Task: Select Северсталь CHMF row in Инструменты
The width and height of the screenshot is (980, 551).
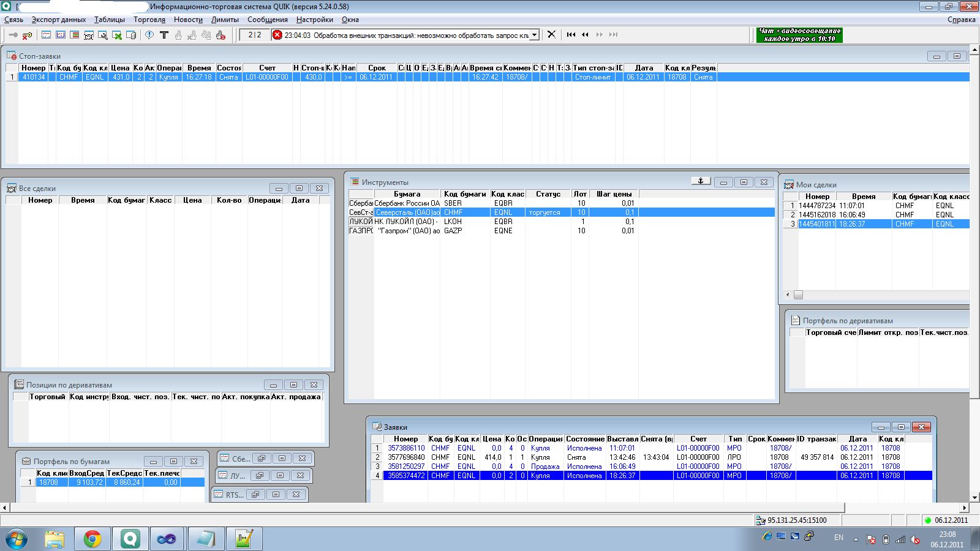Action: click(x=562, y=212)
